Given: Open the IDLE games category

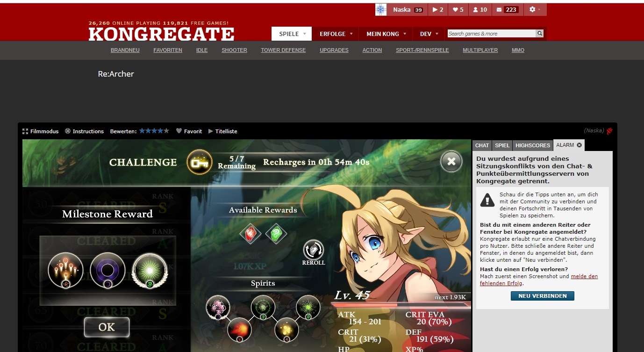Looking at the screenshot, I should pos(202,50).
